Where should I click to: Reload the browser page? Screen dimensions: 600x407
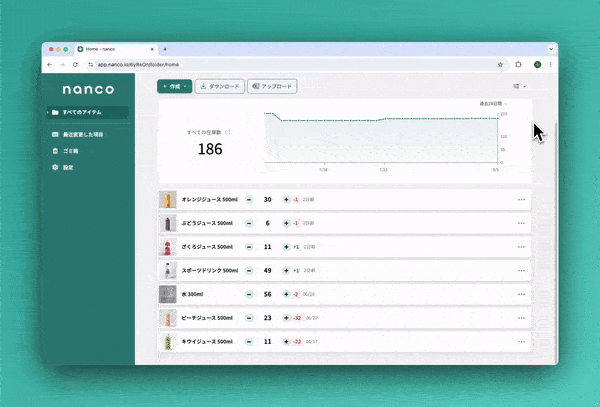tap(75, 65)
